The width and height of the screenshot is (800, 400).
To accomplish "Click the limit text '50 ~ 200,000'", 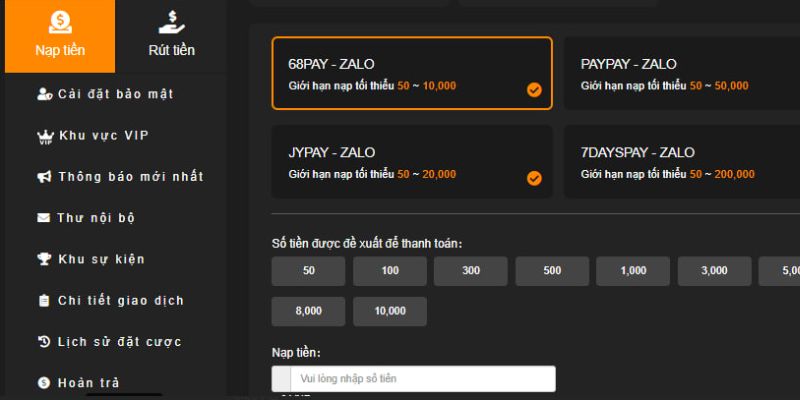I will point(722,174).
